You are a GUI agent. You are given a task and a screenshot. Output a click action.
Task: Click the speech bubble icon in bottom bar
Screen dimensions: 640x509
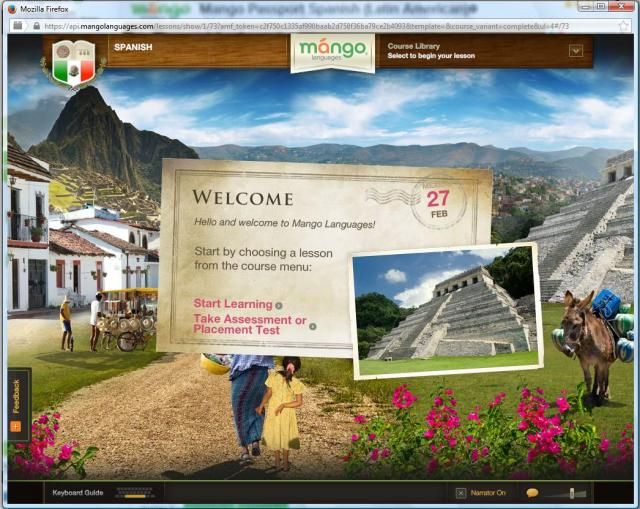(532, 493)
